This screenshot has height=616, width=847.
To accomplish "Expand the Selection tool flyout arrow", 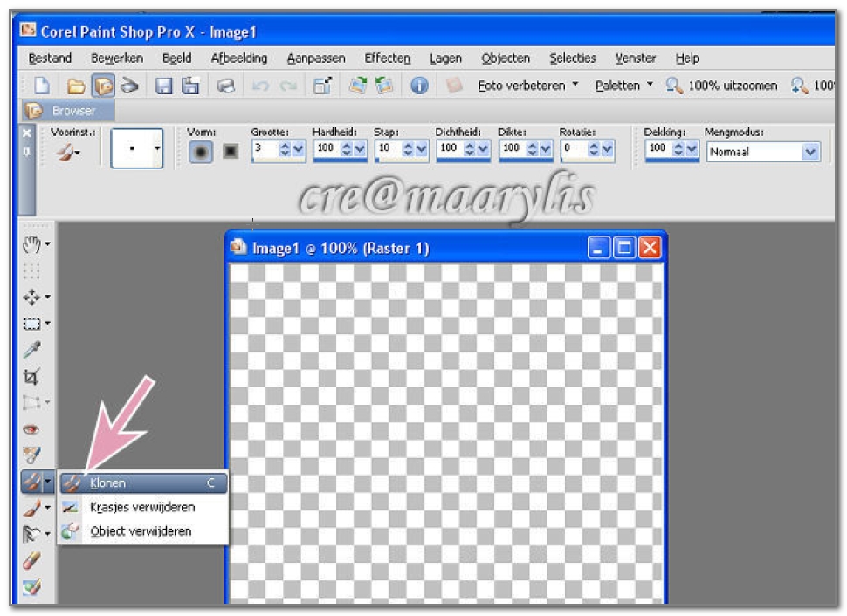I will coord(48,324).
